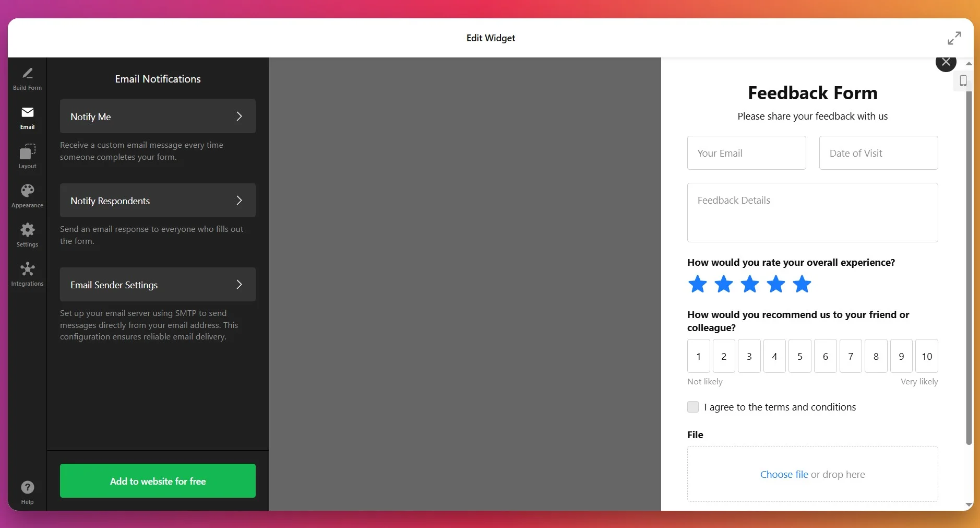
Task: Switch to mobile preview mode
Action: coord(963,81)
